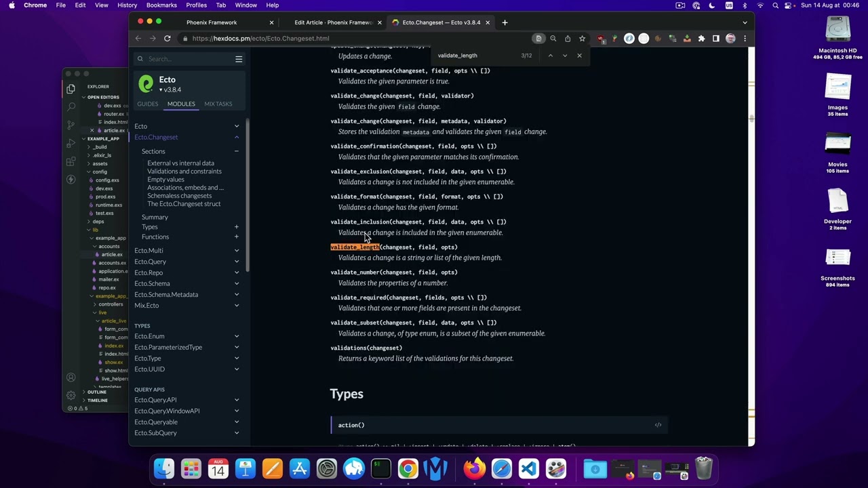Image resolution: width=868 pixels, height=488 pixels.
Task: Open Ecto version dropdown v3.8.4
Action: click(170, 90)
